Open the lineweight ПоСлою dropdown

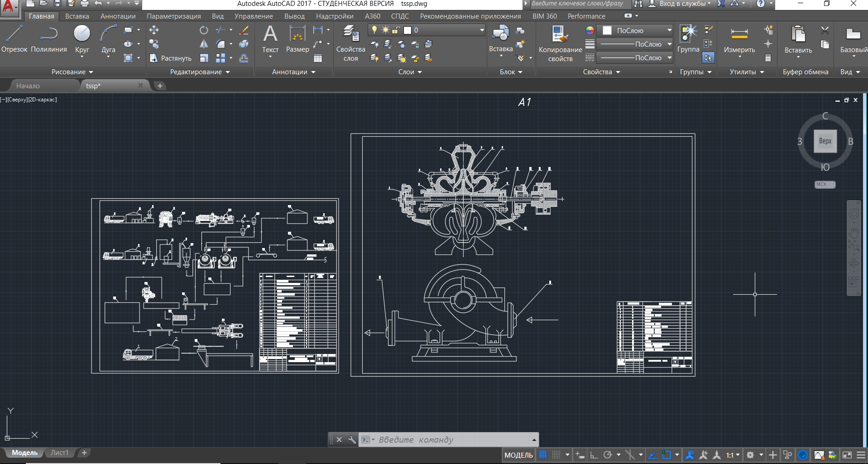pyautogui.click(x=634, y=44)
